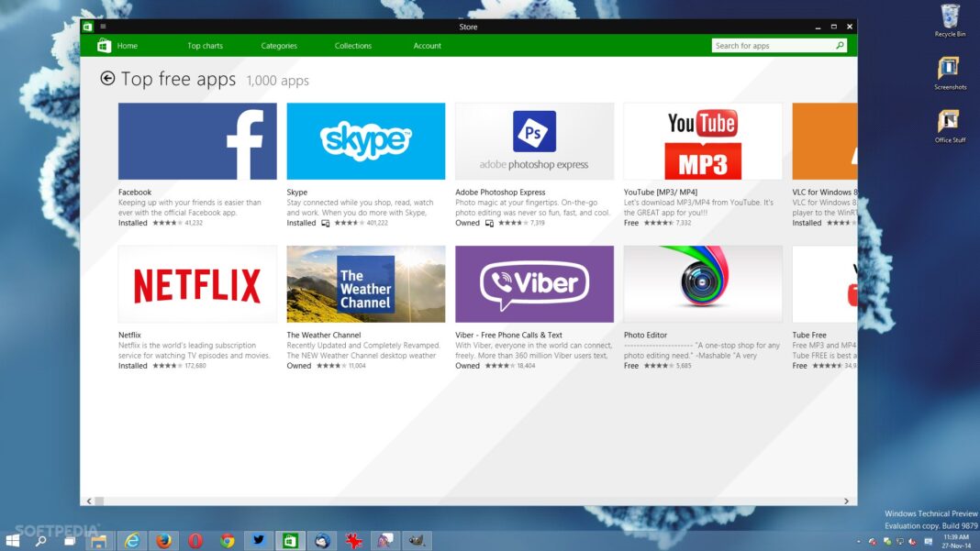
Task: Launch Internet Explorer from the taskbar
Action: (133, 541)
